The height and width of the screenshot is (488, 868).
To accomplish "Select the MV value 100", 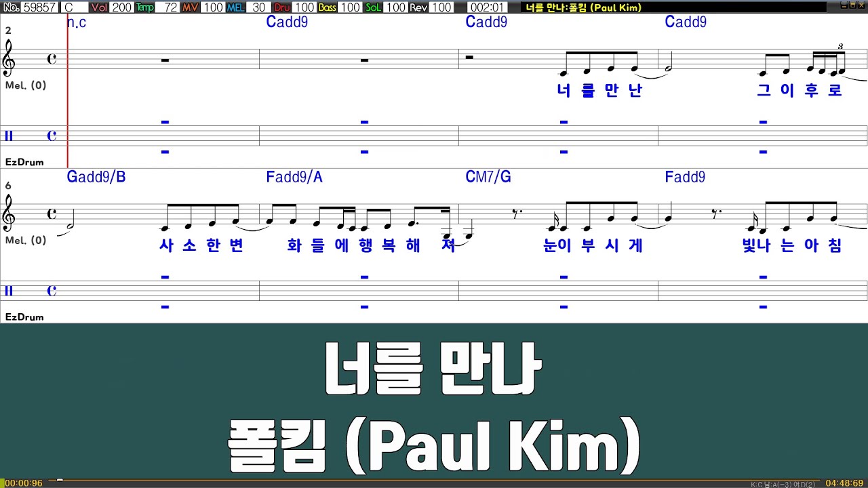I will click(x=213, y=7).
